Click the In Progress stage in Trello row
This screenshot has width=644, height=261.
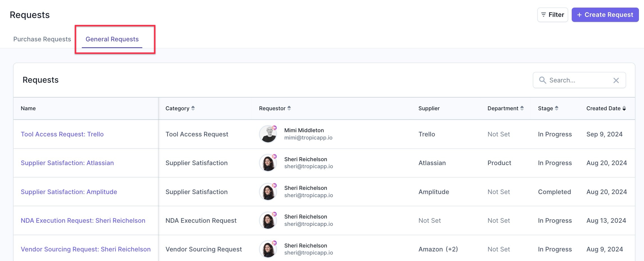(x=555, y=134)
